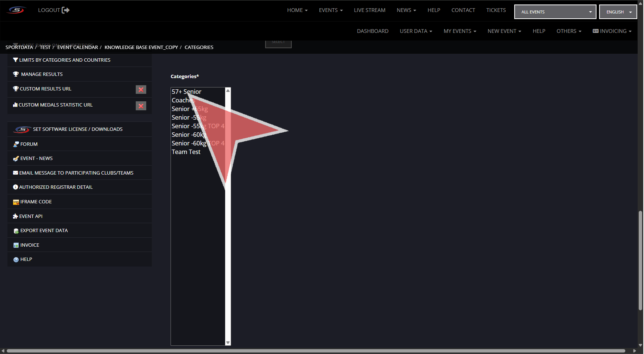Open Limits by Categories and Countries
644x354 pixels.
click(x=65, y=60)
